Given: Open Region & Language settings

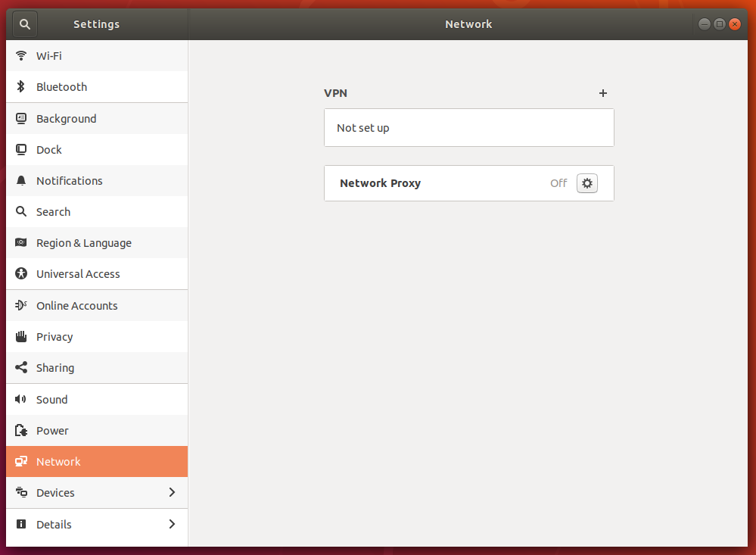Looking at the screenshot, I should pos(97,243).
